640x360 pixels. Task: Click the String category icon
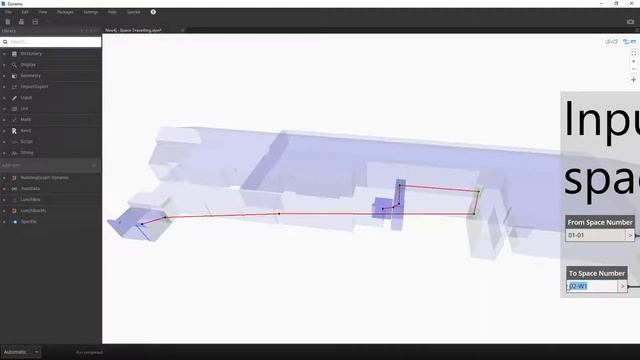(14, 153)
